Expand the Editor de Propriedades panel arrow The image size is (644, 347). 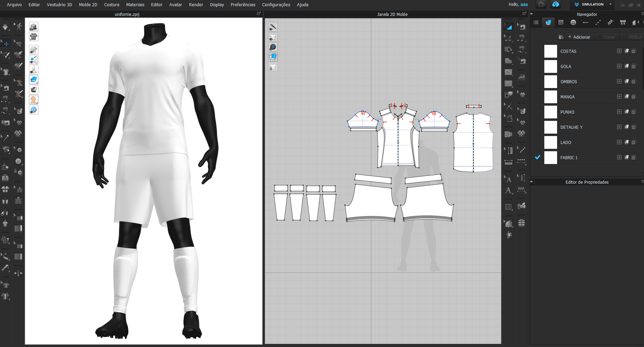click(x=532, y=182)
